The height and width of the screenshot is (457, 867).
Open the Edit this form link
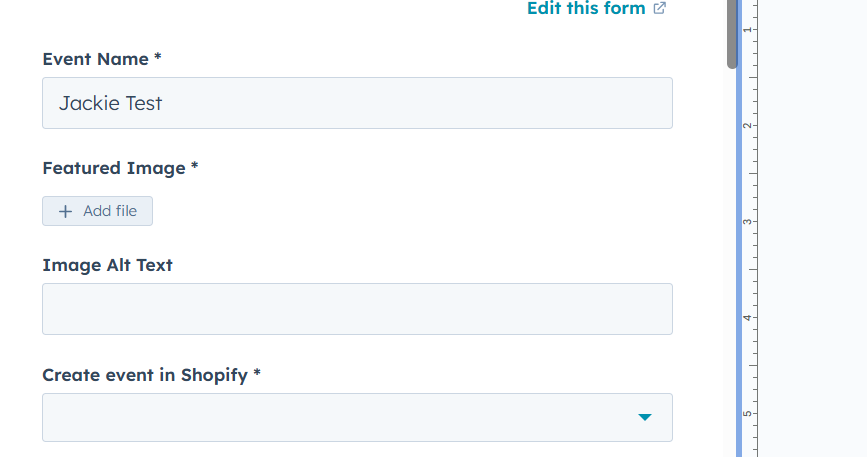click(x=586, y=9)
